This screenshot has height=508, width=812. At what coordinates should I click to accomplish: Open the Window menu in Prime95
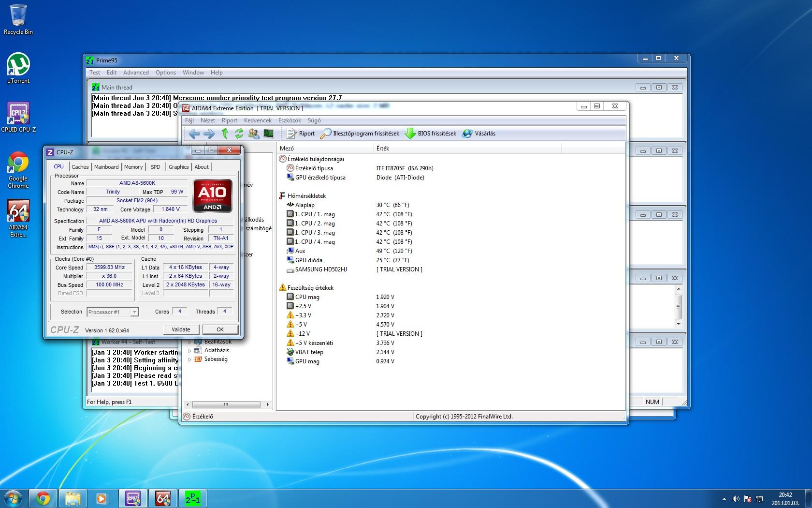[193, 73]
